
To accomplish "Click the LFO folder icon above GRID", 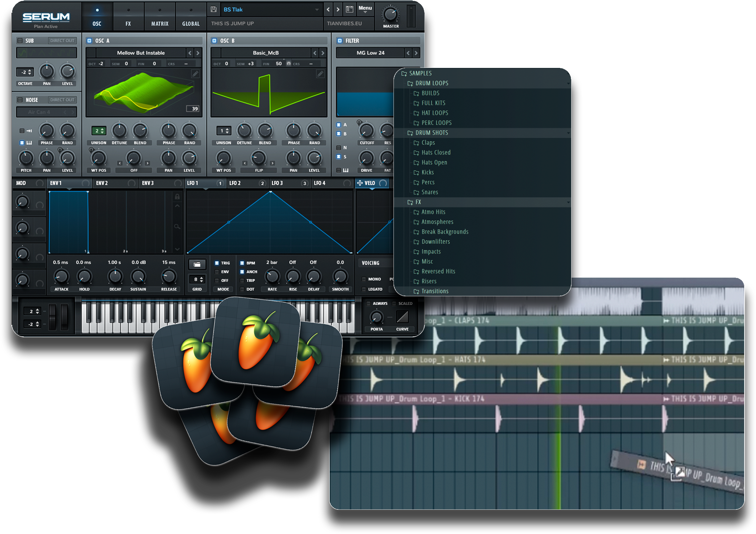I will (x=197, y=264).
